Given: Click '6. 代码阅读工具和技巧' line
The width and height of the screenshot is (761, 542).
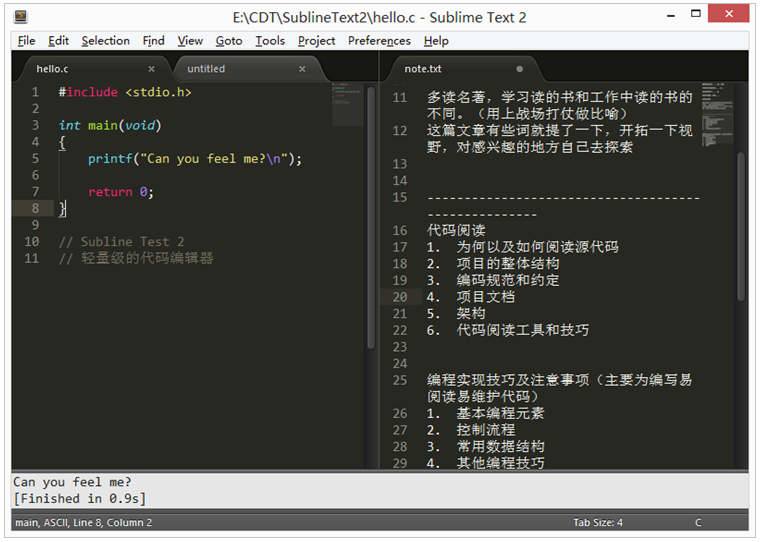Looking at the screenshot, I should [x=508, y=330].
